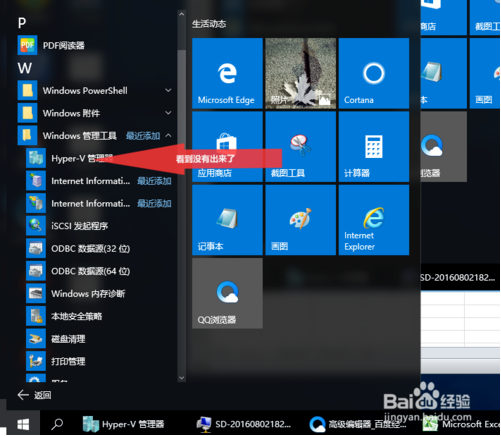Click the Windows PowerShell folder icon
The width and height of the screenshot is (501, 436).
(27, 90)
